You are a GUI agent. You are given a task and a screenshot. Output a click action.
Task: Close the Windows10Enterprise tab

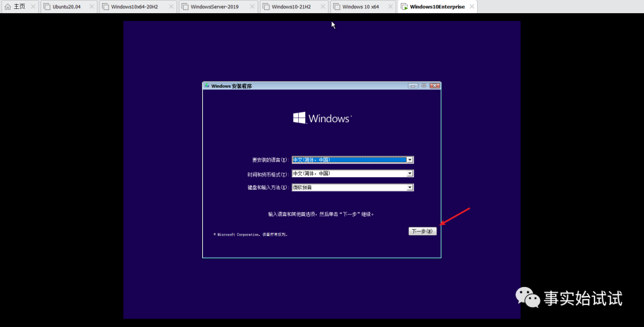[472, 7]
